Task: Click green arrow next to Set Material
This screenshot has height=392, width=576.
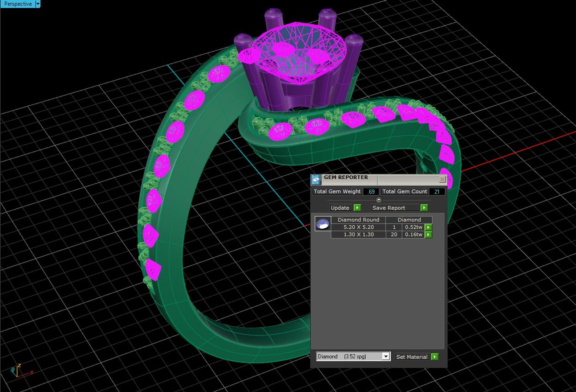Action: pos(434,357)
